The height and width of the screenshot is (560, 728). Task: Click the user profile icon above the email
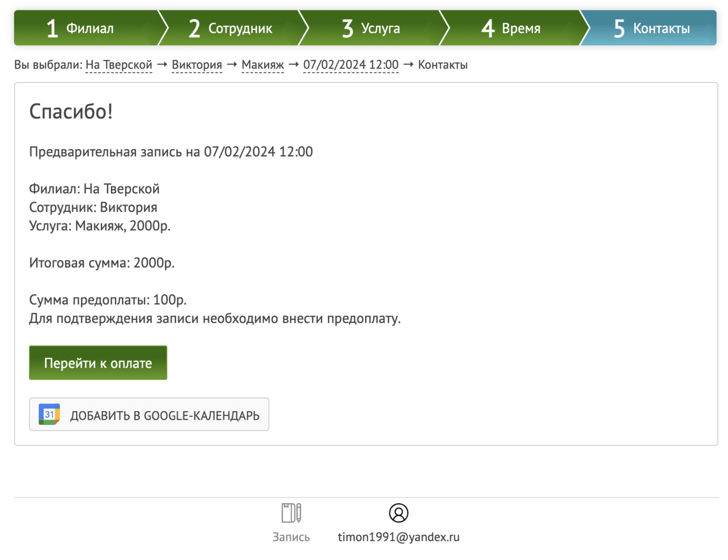pyautogui.click(x=399, y=513)
